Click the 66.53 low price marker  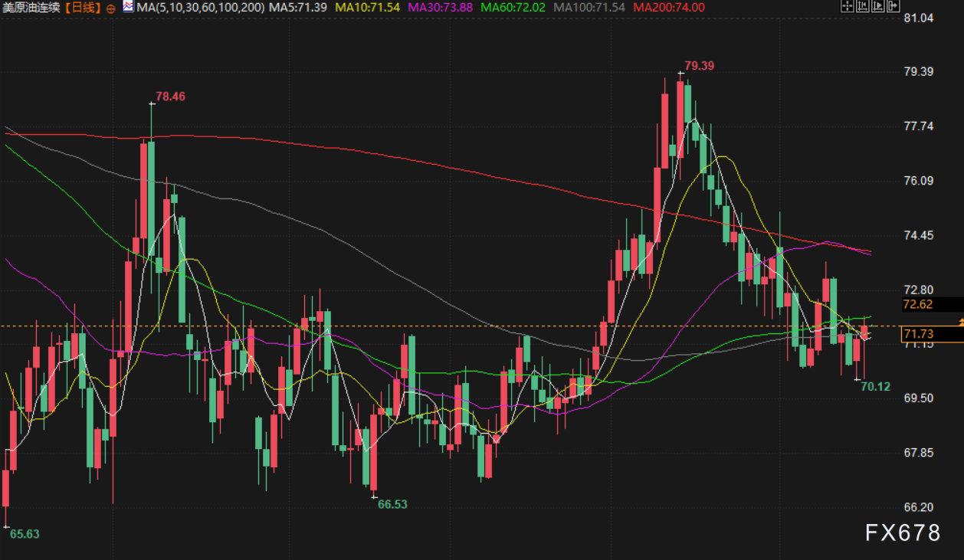click(392, 505)
